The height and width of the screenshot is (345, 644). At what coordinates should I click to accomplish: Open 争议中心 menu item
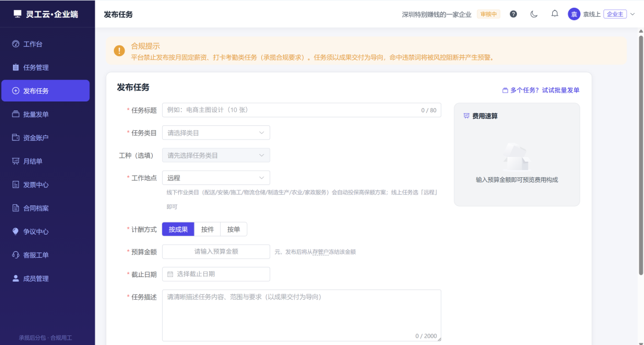(45, 232)
